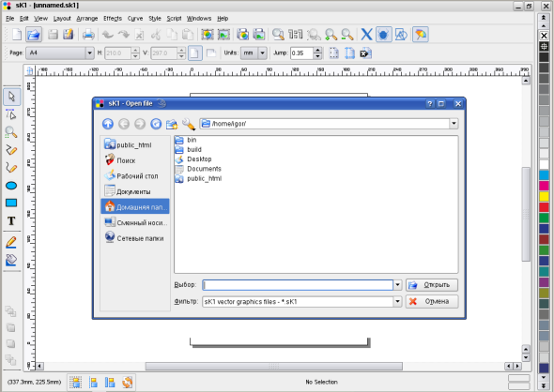Open the fill bucket tool
This screenshot has width=554, height=392.
click(x=11, y=261)
